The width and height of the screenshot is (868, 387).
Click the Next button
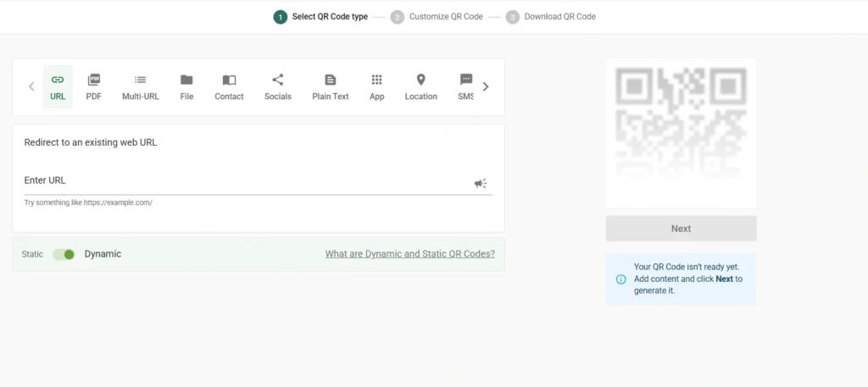(x=681, y=229)
